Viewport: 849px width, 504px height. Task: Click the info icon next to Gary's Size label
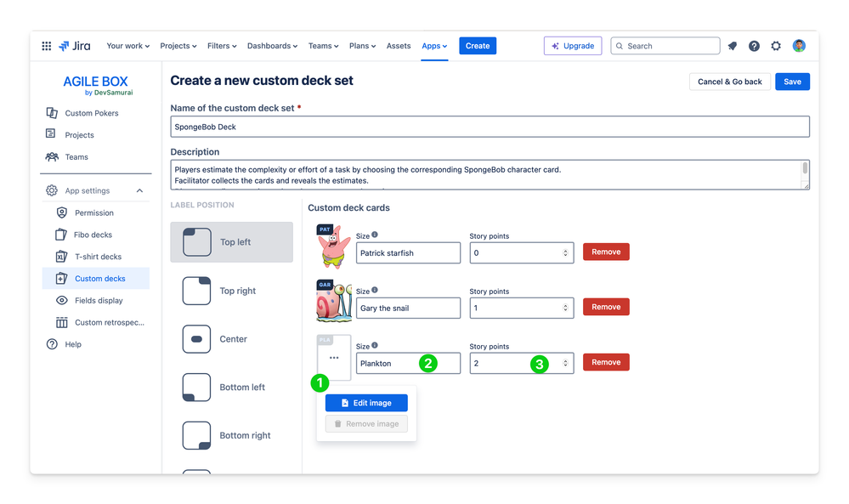tap(375, 290)
